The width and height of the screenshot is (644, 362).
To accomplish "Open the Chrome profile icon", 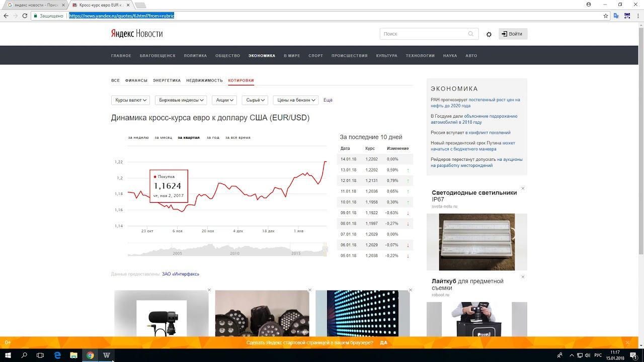I will tap(589, 4).
